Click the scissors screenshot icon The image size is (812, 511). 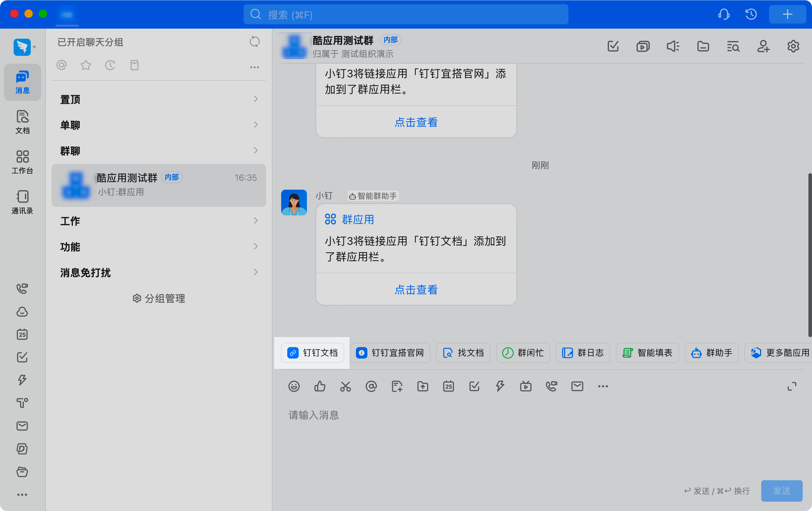[346, 386]
